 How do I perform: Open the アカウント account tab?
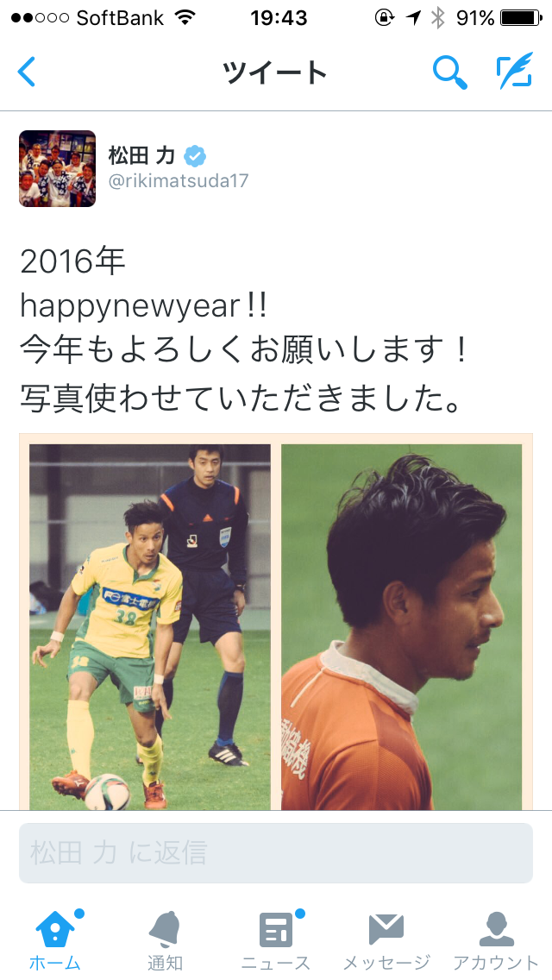(x=496, y=939)
